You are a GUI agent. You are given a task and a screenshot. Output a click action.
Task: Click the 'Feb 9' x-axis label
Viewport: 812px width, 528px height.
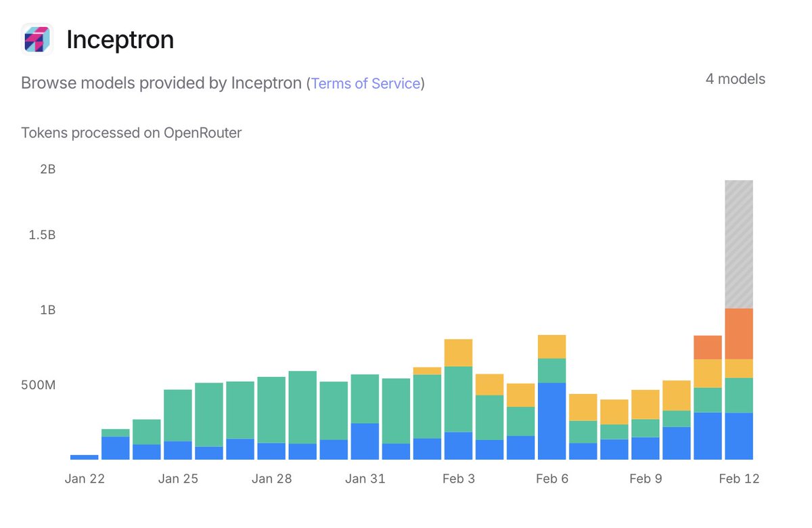(646, 479)
